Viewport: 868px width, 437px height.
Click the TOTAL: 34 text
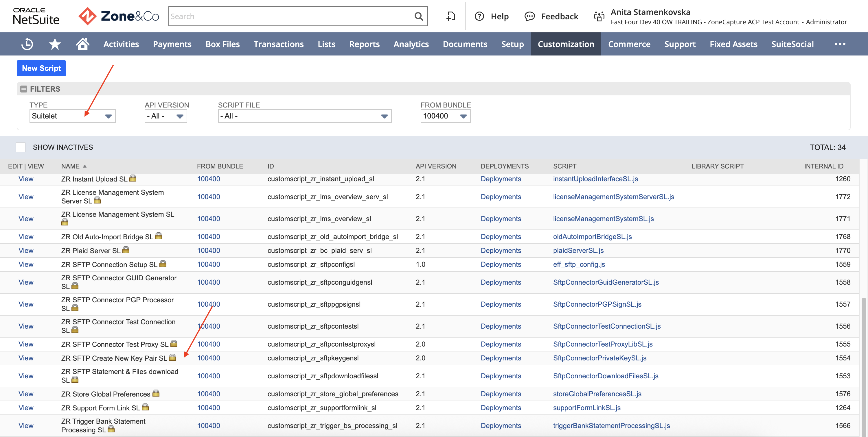[x=827, y=147]
